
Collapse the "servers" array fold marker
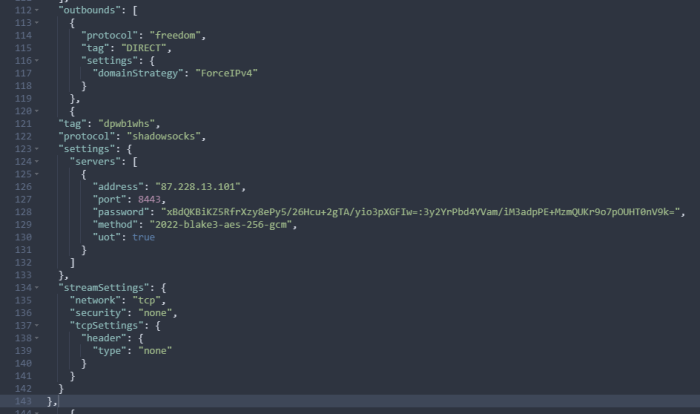click(x=38, y=162)
